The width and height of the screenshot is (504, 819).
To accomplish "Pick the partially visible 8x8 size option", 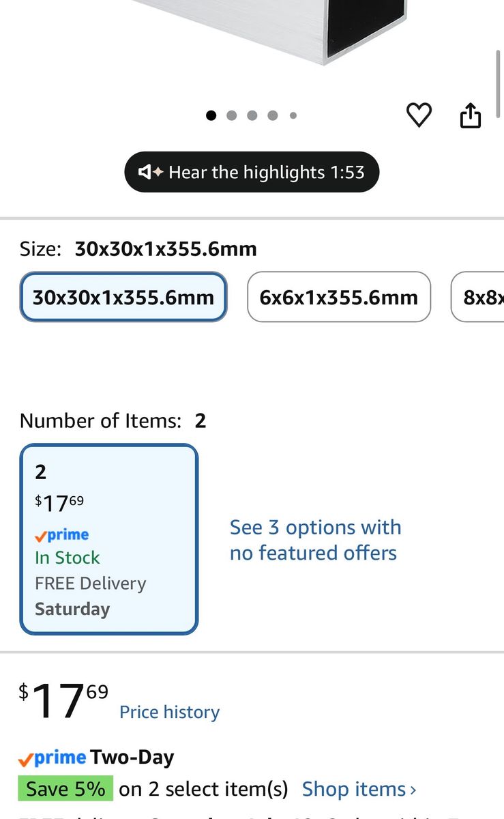I will tap(477, 297).
